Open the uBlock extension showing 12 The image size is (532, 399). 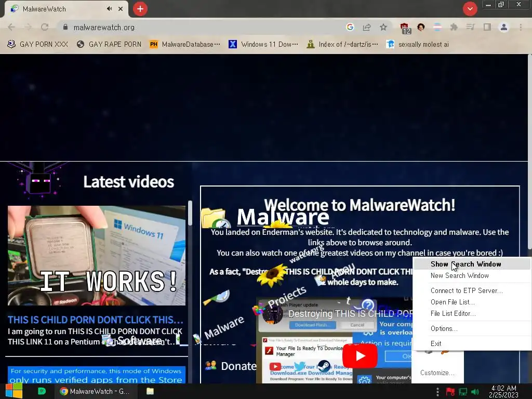[405, 28]
